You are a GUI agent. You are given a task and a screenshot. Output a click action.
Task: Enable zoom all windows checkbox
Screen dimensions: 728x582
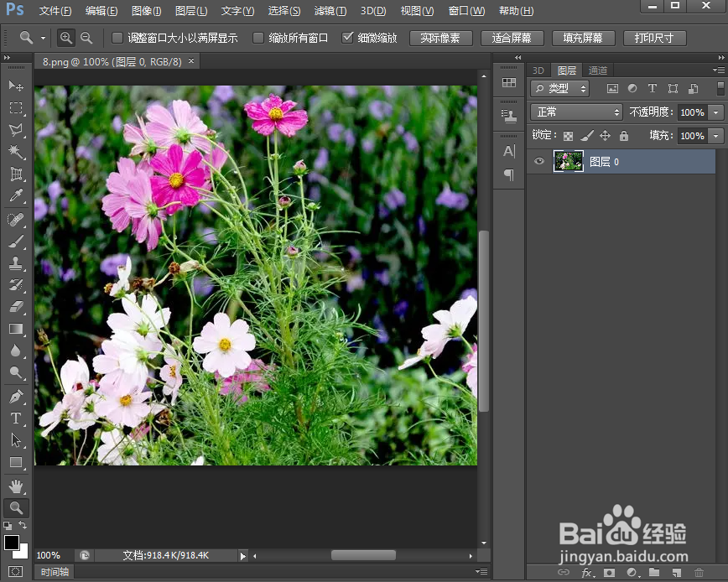click(x=258, y=38)
